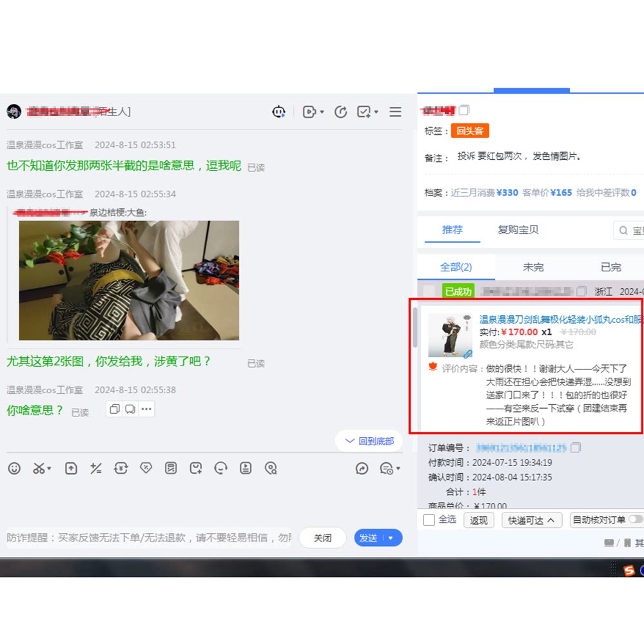Viewport: 644px width, 644px height.
Task: Click the scissors screenshot tool
Action: (x=39, y=468)
